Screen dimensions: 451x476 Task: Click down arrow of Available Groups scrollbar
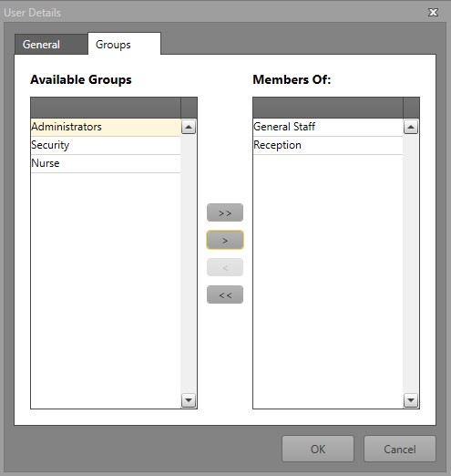[189, 400]
